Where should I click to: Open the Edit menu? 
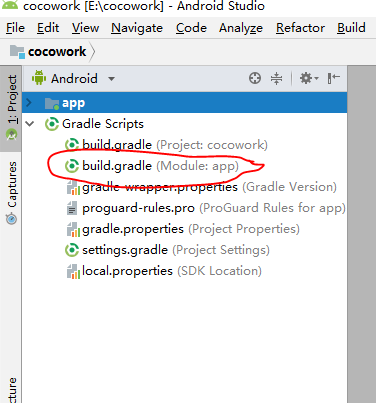[x=48, y=28]
